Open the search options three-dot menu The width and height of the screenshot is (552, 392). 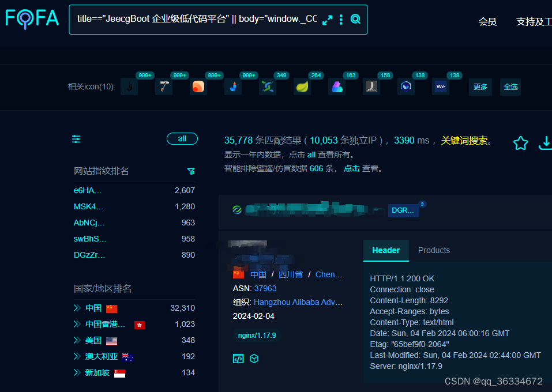pyautogui.click(x=341, y=20)
